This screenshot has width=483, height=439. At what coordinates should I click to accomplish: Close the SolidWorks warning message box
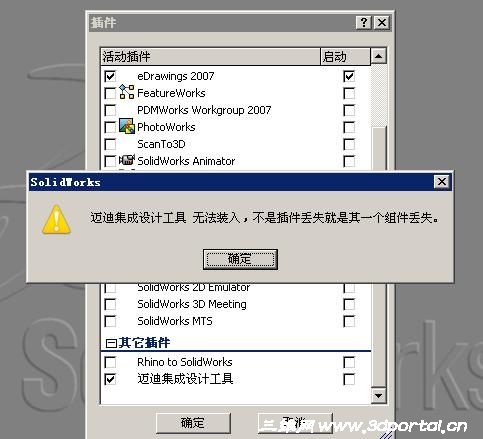(442, 182)
